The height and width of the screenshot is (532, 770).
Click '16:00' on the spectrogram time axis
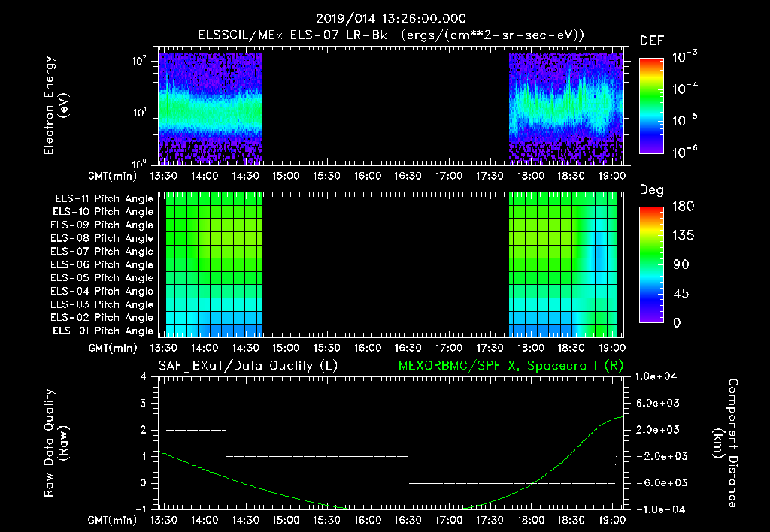pos(367,176)
